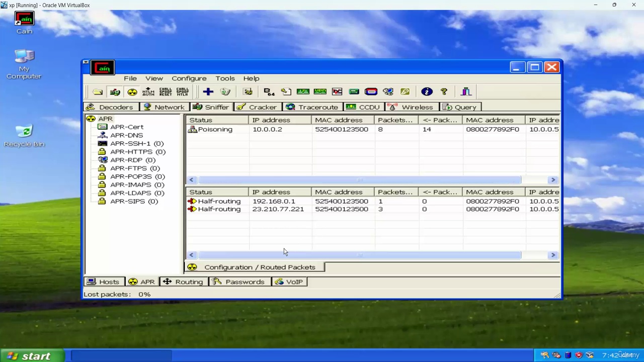Open the Recycle Bin desktop icon
Viewport: 644px width, 362px height.
pos(24,136)
